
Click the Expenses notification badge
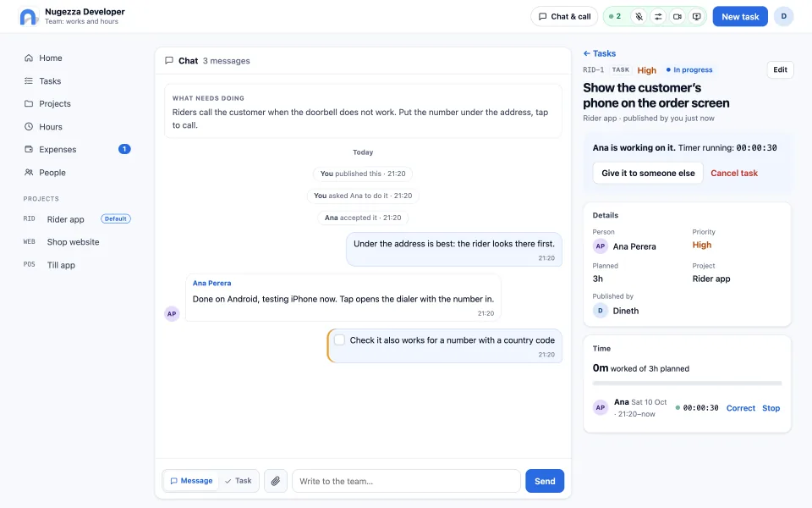point(124,149)
